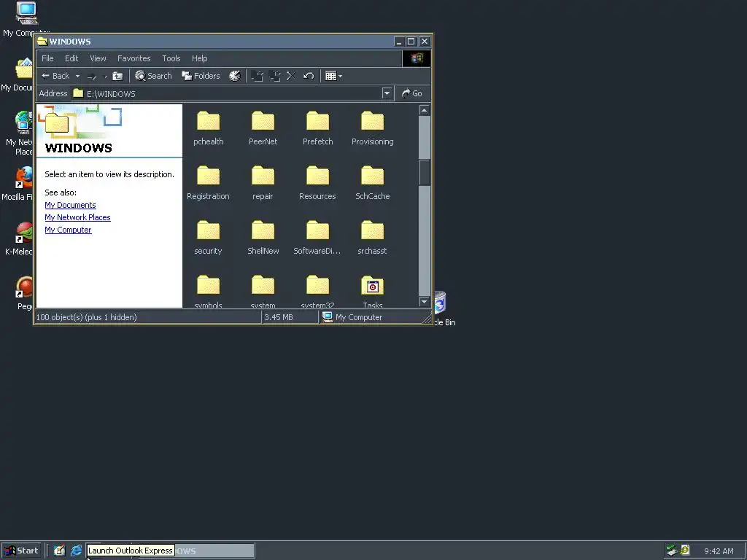Click the vertical scrollbar thumb
This screenshot has height=560, width=747.
coord(424,172)
